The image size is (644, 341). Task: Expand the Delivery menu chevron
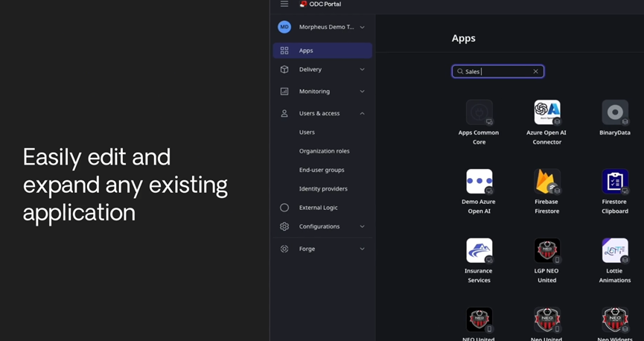[363, 69]
